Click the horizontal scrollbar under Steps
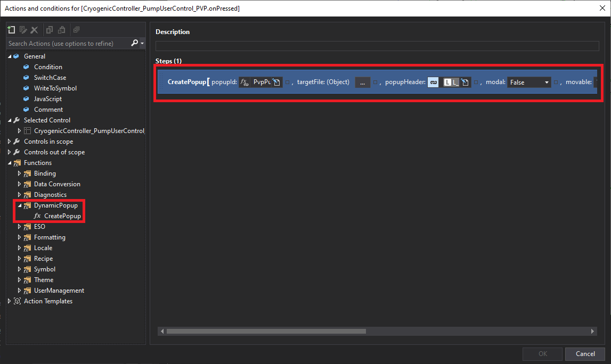Viewport: 611px width, 364px height. pyautogui.click(x=266, y=331)
